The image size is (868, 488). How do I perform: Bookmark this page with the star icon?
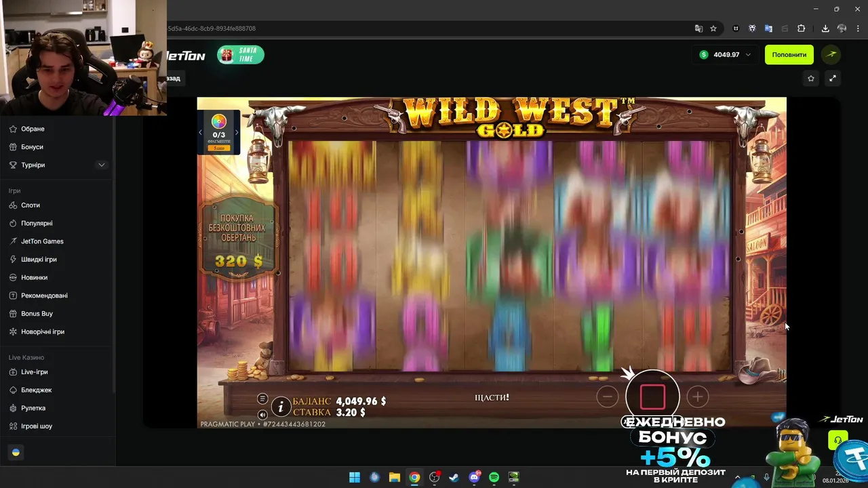point(713,28)
